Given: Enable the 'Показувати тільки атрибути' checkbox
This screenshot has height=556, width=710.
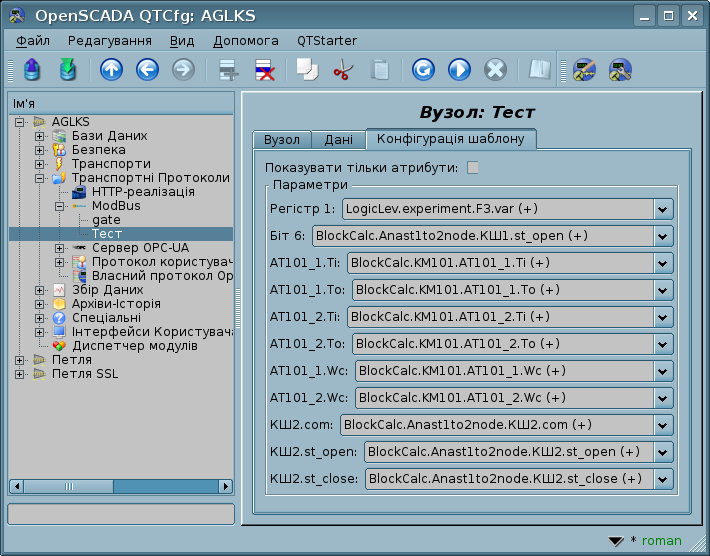Looking at the screenshot, I should tap(473, 167).
